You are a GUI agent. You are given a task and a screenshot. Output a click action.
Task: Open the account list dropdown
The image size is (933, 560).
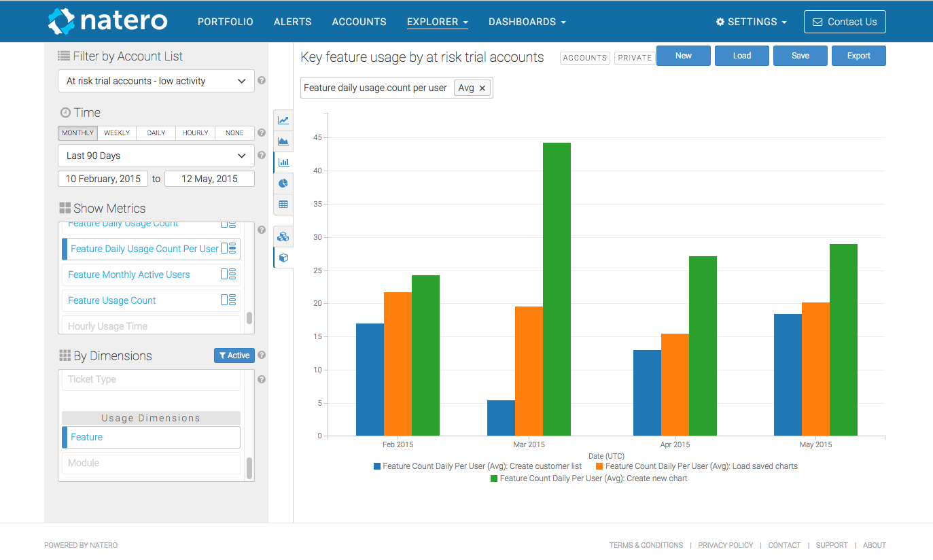tap(156, 81)
